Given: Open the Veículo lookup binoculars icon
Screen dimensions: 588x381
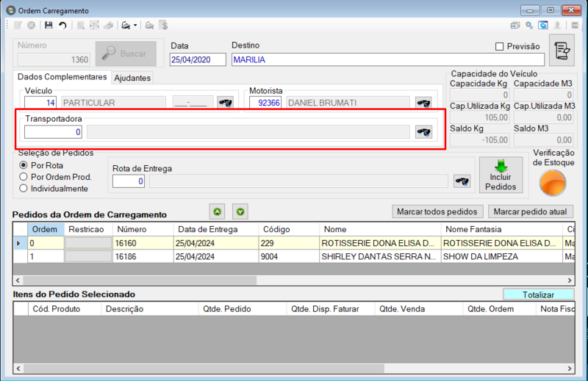Looking at the screenshot, I should coord(226,103).
